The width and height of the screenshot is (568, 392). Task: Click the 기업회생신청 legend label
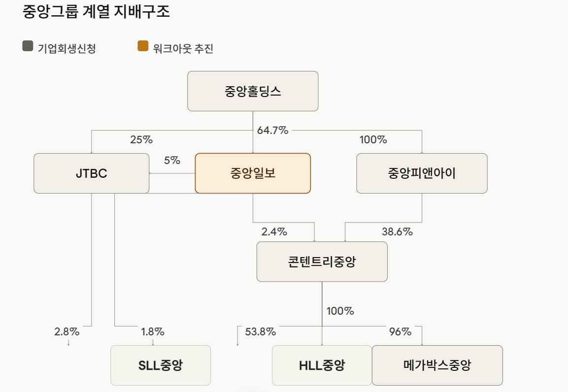tap(67, 48)
